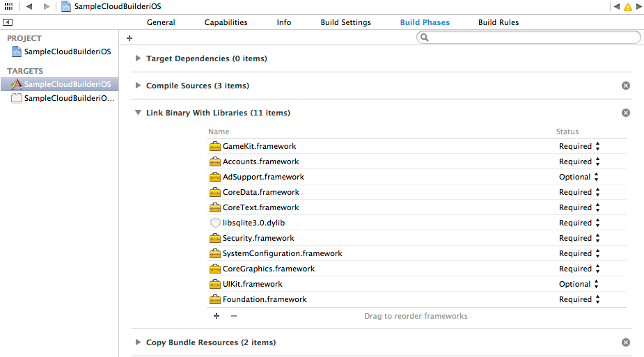
Task: Change AdSupport.framework Optional status dropdown
Action: pos(579,177)
